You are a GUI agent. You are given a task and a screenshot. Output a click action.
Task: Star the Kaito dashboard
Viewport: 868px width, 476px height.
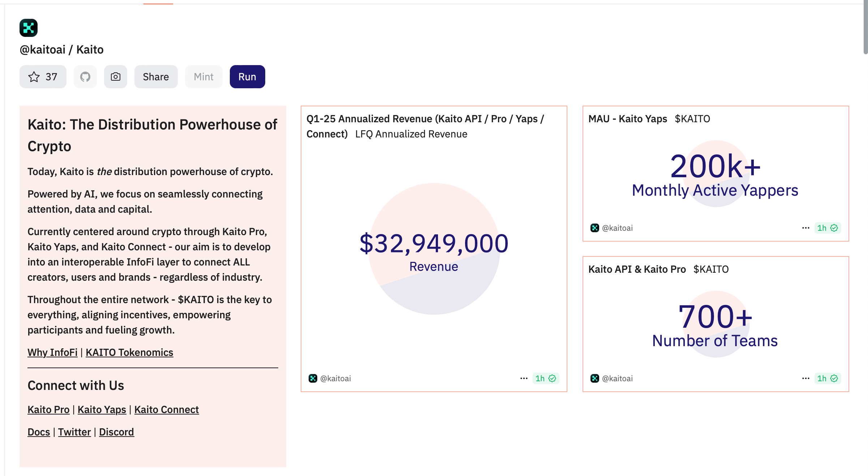click(x=43, y=77)
